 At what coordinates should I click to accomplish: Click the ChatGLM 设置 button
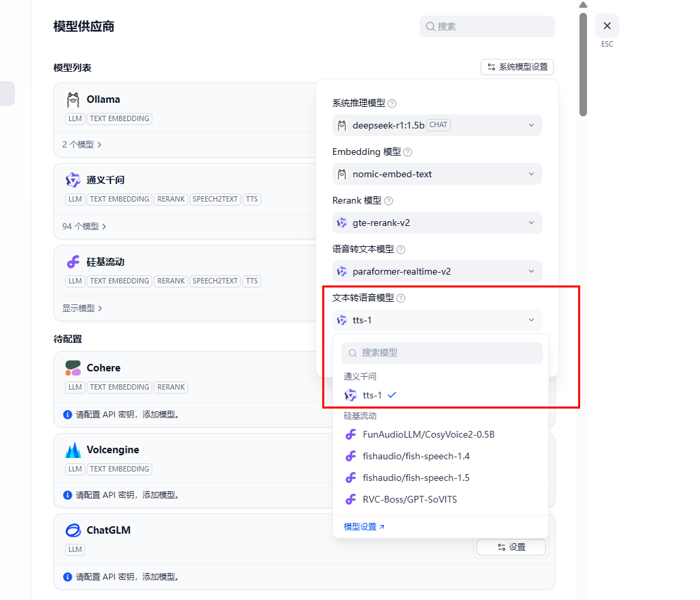click(x=511, y=547)
